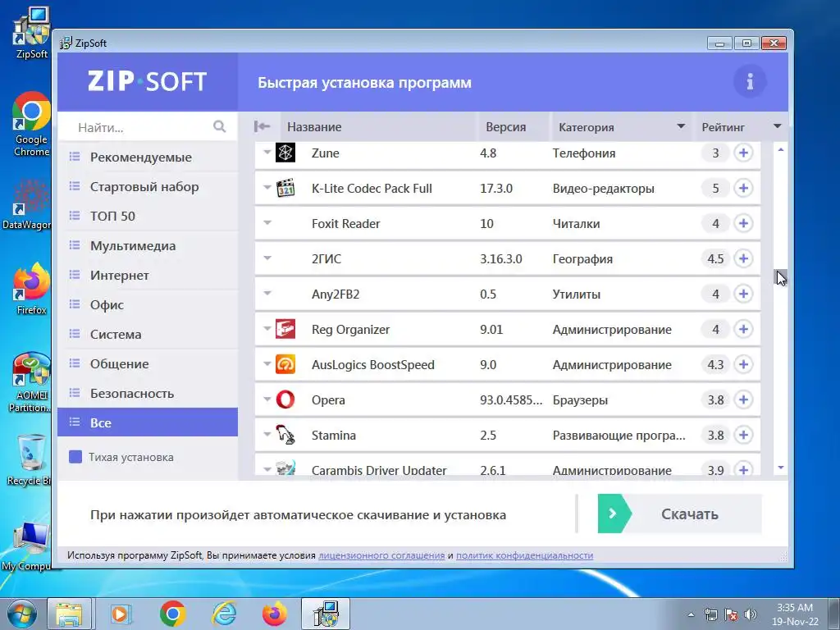840x630 pixels.
Task: Expand details for Foxit Reader
Action: (267, 223)
